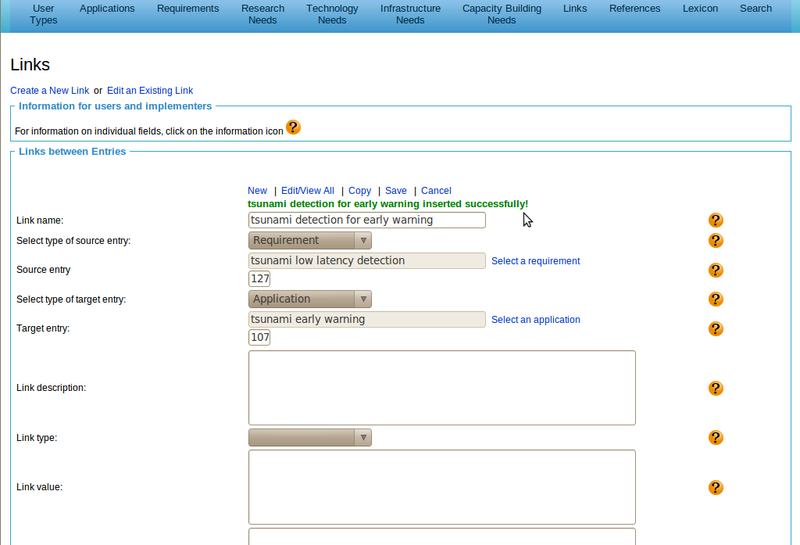Open help icon beside Target entry
This screenshot has height=545, width=800.
(x=715, y=328)
